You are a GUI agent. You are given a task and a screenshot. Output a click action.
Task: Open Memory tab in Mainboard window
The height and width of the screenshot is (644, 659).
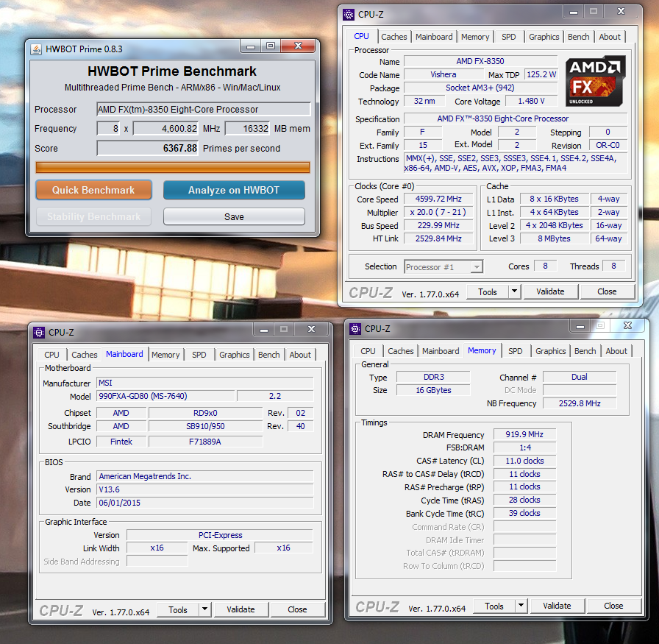(165, 355)
